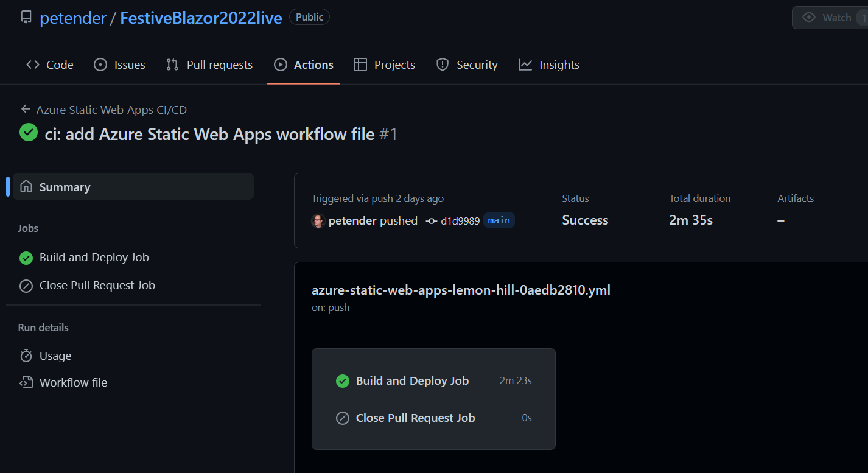Open commit d1d9989 link
This screenshot has width=868, height=473.
point(460,220)
